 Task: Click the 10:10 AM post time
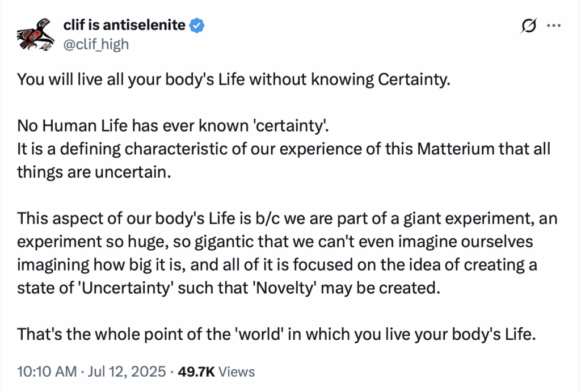coord(47,372)
